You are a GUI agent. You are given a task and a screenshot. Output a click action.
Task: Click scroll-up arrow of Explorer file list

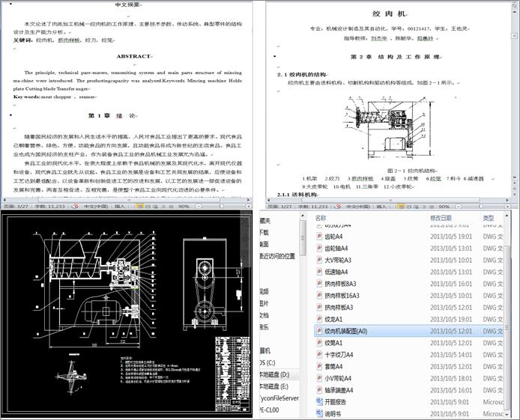tap(507, 216)
